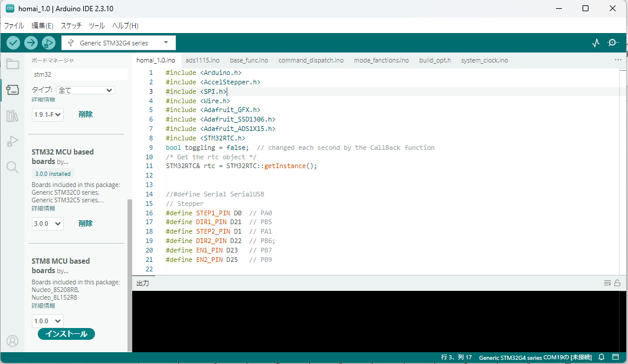Click 削除 for STM32 MCU based boards

[86, 223]
